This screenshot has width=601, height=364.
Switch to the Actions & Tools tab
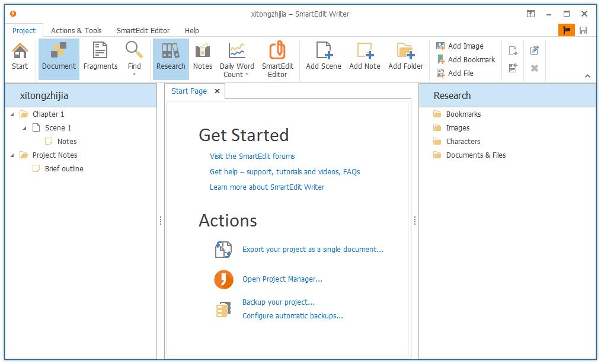76,30
